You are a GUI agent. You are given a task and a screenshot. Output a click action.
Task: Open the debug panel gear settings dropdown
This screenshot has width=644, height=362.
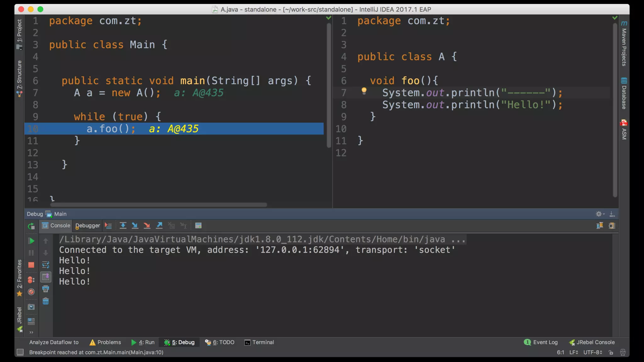[600, 214]
